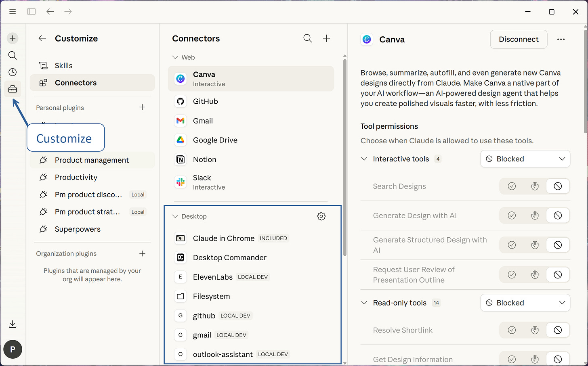Click the download icon at bottom left
Viewport: 588px width, 366px height.
point(13,324)
